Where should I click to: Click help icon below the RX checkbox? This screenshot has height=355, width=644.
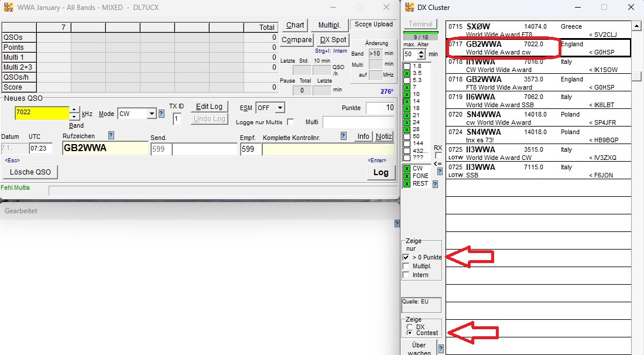click(x=440, y=172)
